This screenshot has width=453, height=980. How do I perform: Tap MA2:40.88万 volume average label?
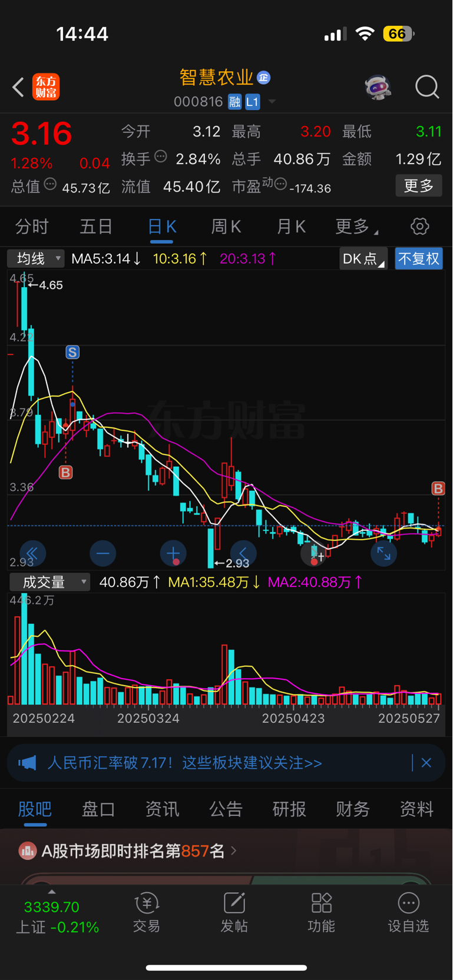(315, 582)
